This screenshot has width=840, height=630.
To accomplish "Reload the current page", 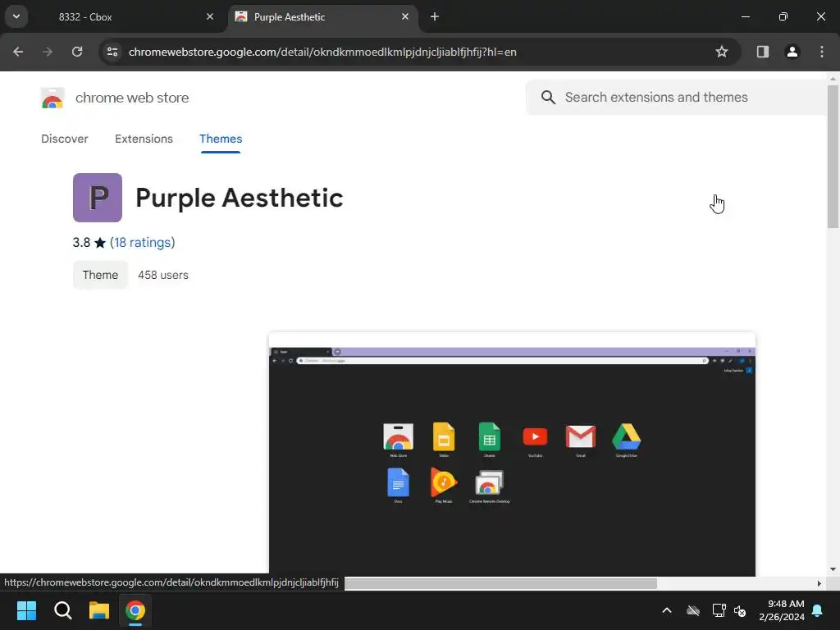I will (77, 52).
